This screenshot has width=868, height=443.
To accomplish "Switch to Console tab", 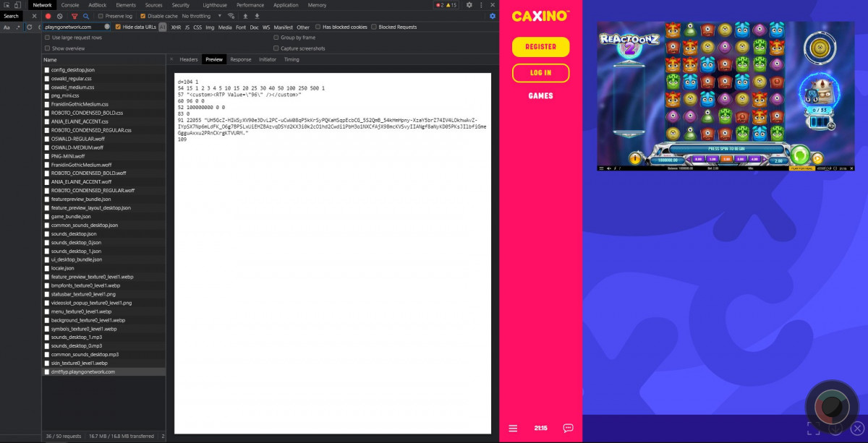I will tap(70, 5).
